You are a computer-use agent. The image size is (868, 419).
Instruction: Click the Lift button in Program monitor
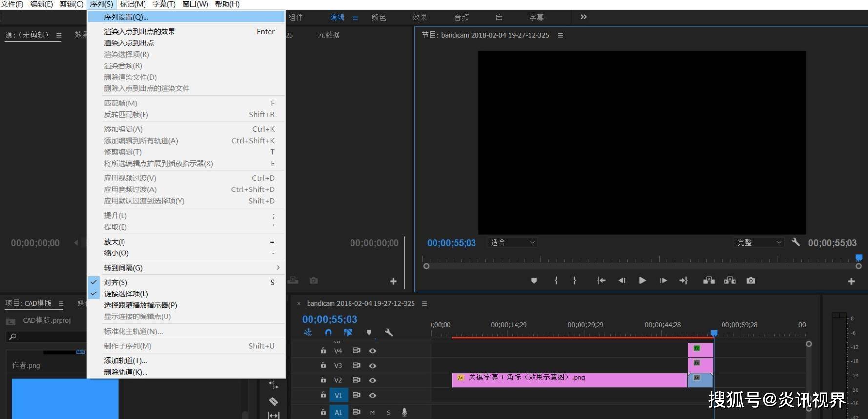click(709, 281)
